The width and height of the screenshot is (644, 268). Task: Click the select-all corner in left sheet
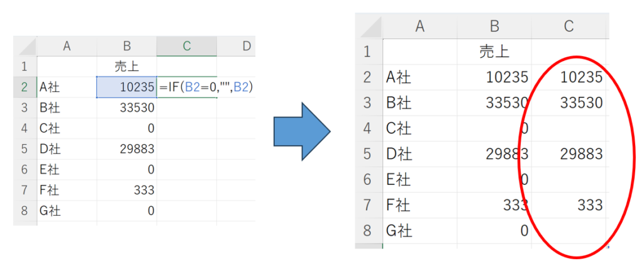point(25,47)
